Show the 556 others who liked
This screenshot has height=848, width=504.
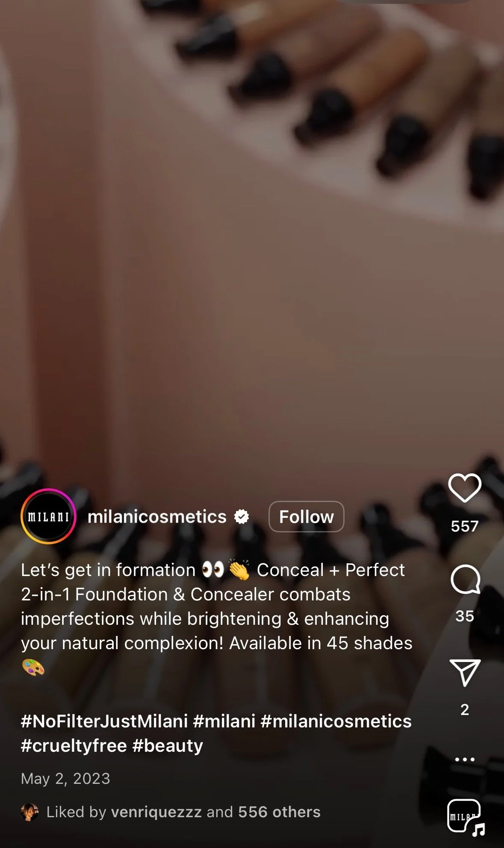click(x=279, y=812)
